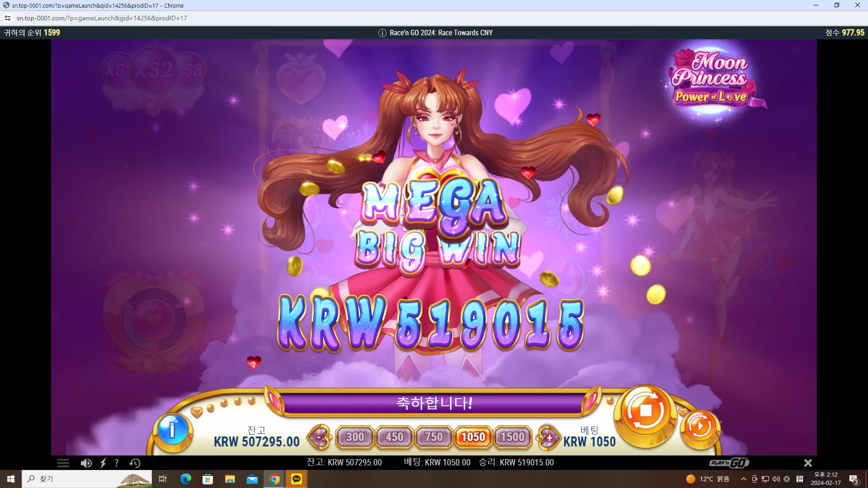Select the 300 bet amount
The height and width of the screenshot is (488, 868).
pos(355,437)
